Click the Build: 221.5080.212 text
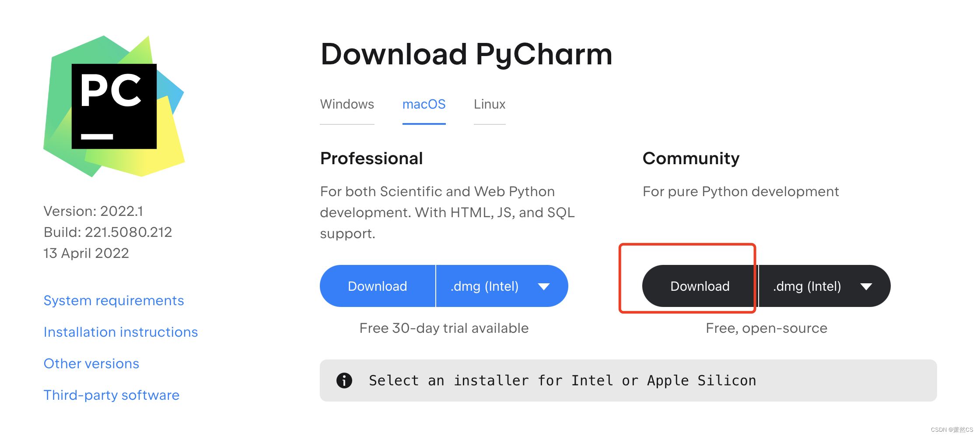 point(108,232)
